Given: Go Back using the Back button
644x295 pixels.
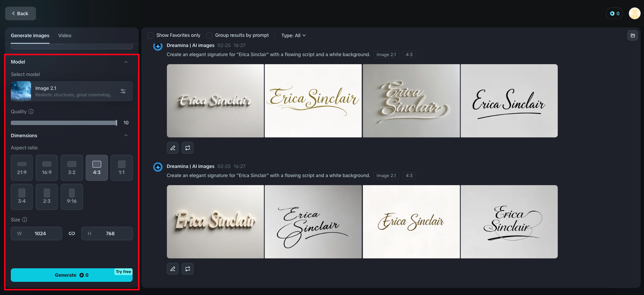Looking at the screenshot, I should point(21,14).
